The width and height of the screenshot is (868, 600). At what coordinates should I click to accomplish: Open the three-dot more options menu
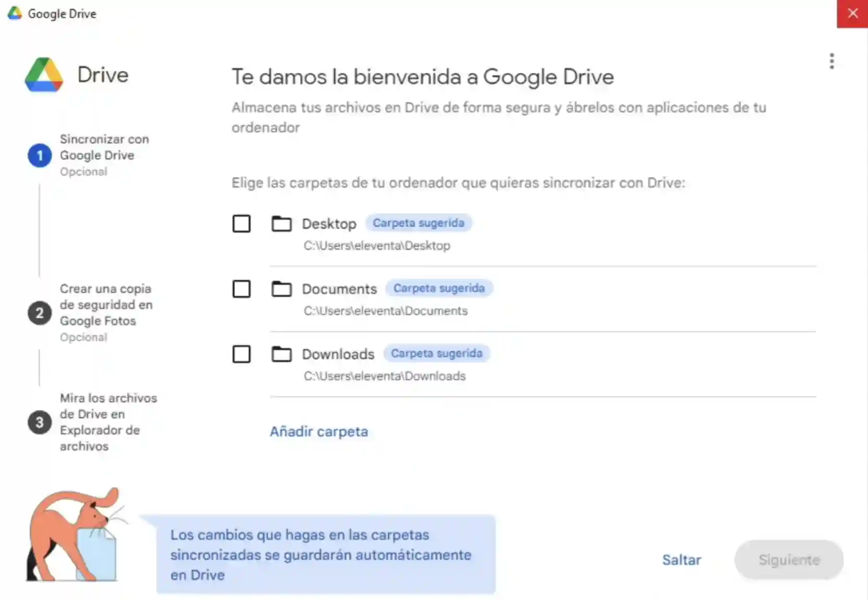point(832,61)
